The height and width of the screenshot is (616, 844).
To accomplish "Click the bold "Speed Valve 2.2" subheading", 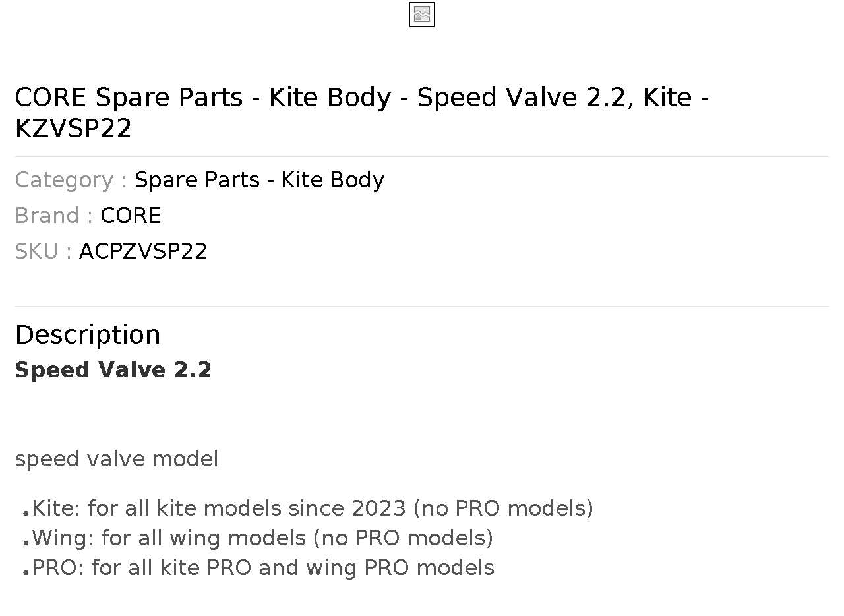I will tap(113, 370).
